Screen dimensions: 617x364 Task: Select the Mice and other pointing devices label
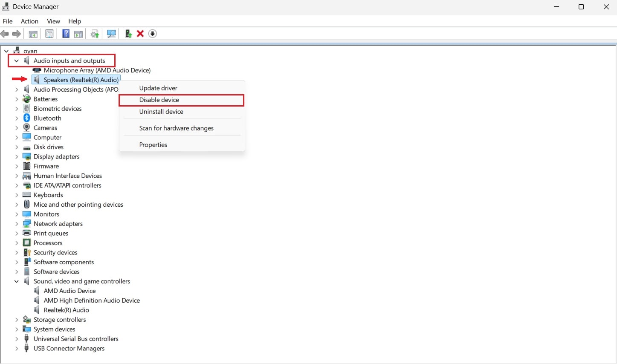(x=78, y=205)
